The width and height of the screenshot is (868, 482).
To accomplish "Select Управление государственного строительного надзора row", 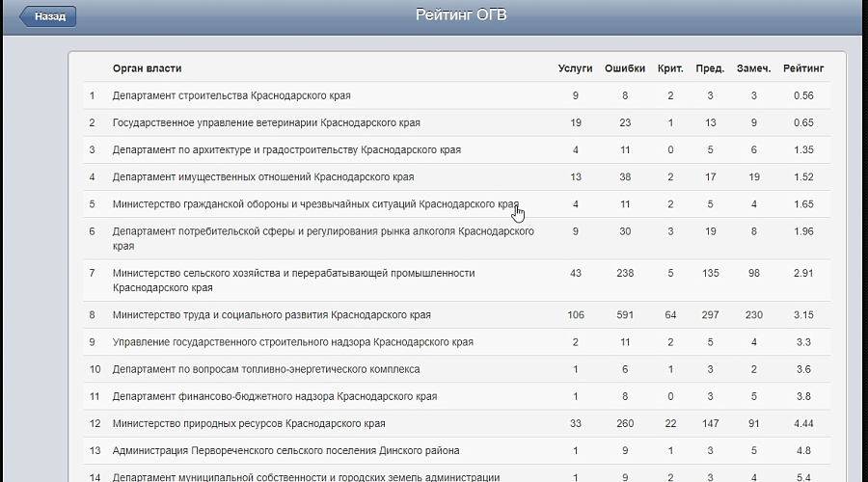I will [457, 342].
